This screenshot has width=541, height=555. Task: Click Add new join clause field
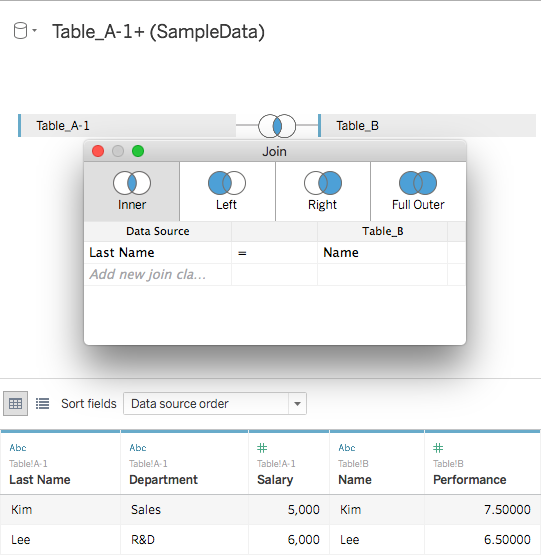point(158,274)
